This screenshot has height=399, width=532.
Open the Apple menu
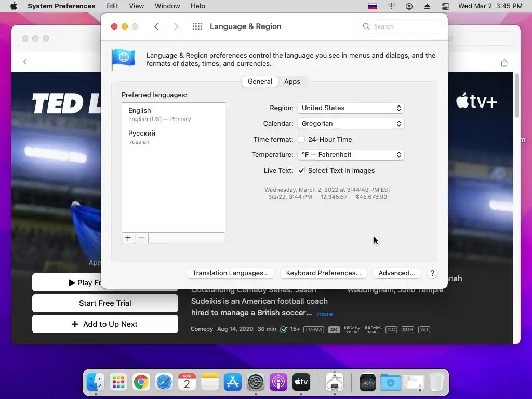(x=14, y=6)
